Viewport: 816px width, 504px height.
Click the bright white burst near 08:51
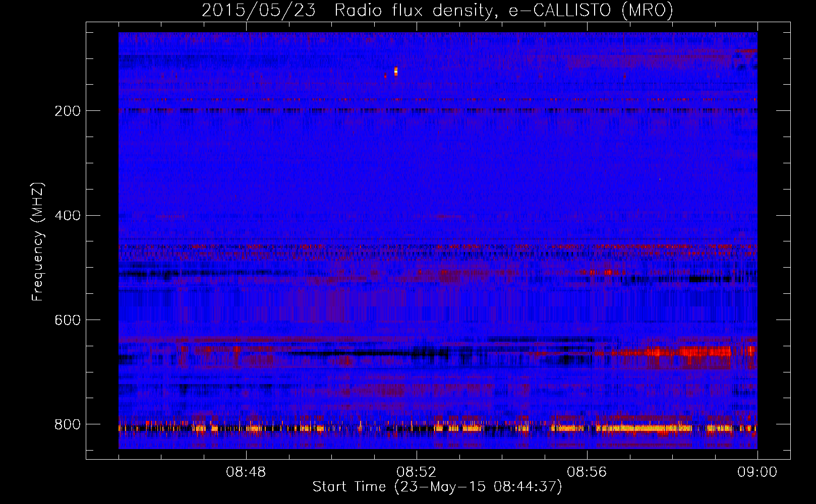tap(396, 71)
